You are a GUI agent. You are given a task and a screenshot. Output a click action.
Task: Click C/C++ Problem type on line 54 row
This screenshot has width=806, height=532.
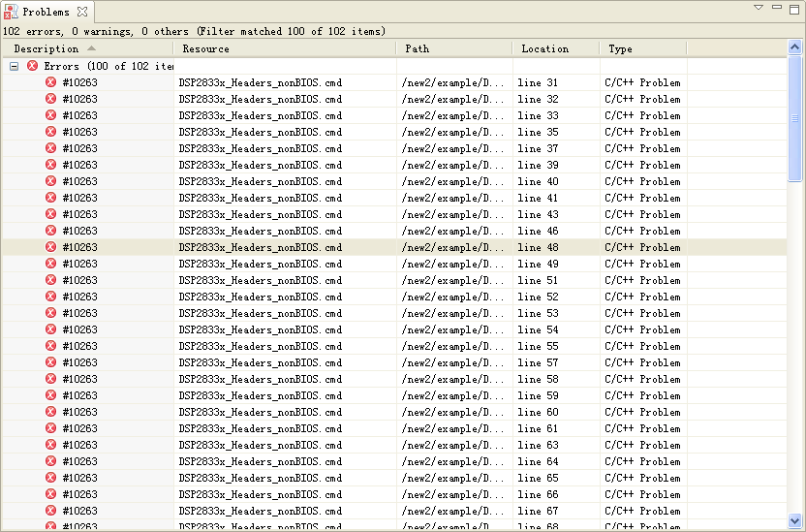pyautogui.click(x=642, y=329)
